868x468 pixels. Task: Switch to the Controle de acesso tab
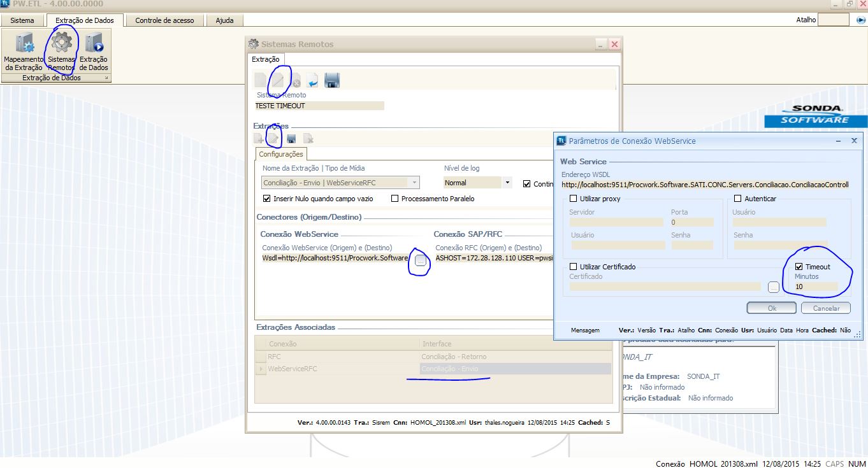click(x=164, y=20)
